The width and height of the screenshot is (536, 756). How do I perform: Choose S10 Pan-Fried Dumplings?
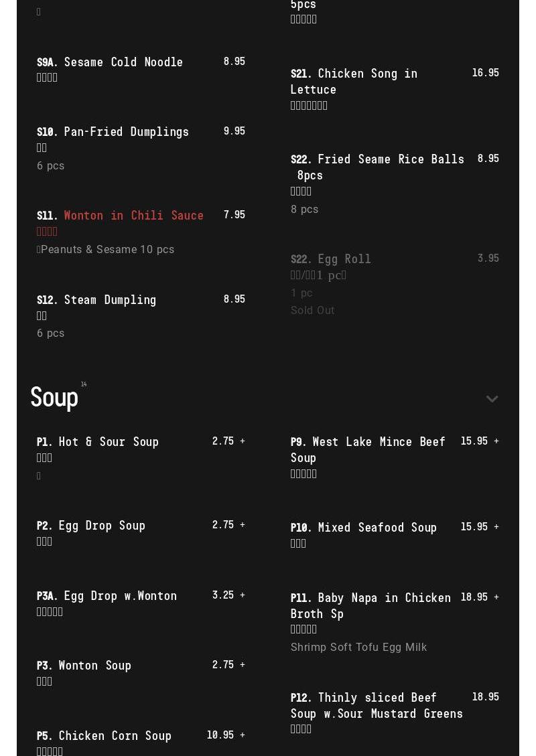point(141,149)
